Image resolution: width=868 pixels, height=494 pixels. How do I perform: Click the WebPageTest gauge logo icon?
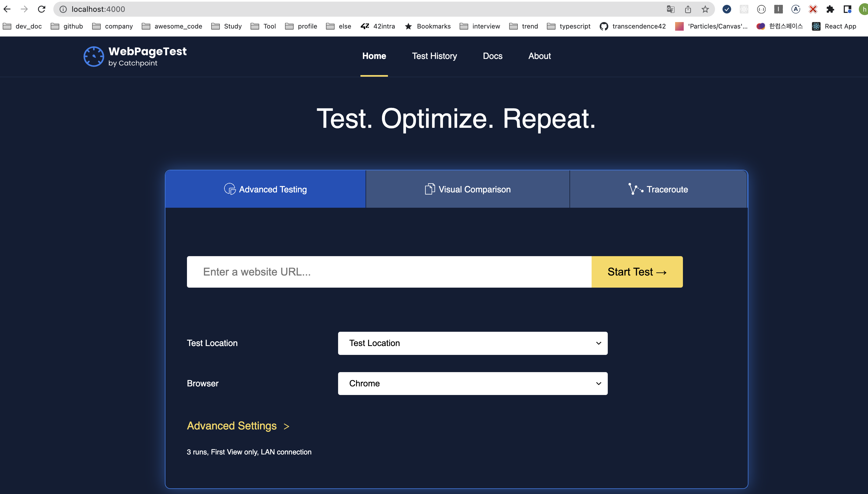coord(94,56)
